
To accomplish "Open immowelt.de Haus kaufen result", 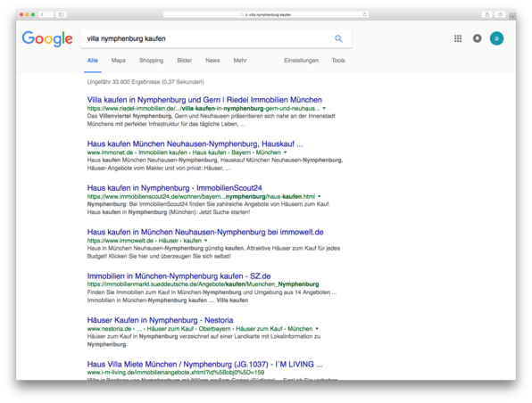I will [205, 232].
